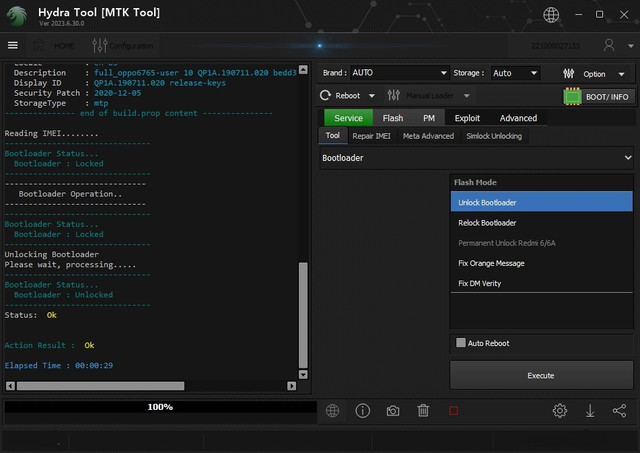Click the log scroll right arrow
Screen dimensions: 640x453
click(291, 386)
